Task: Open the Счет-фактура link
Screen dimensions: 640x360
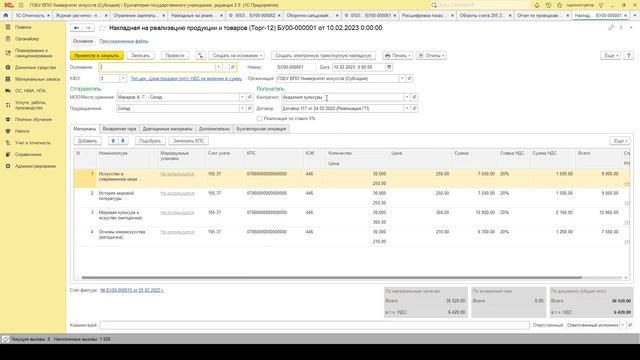Action: click(x=132, y=290)
